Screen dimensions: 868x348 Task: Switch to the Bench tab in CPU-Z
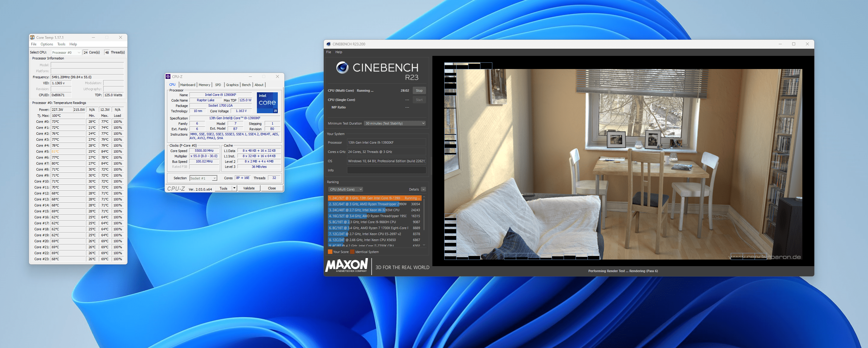[246, 85]
